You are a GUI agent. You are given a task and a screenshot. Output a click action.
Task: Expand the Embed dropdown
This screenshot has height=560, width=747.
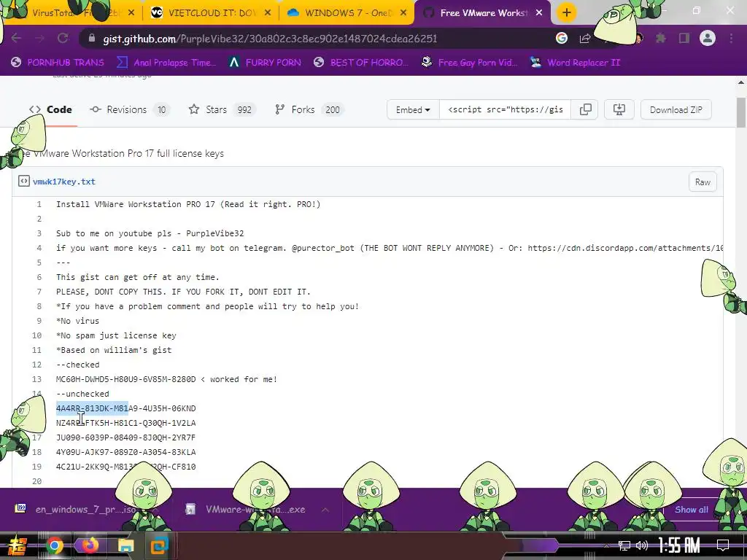413,109
